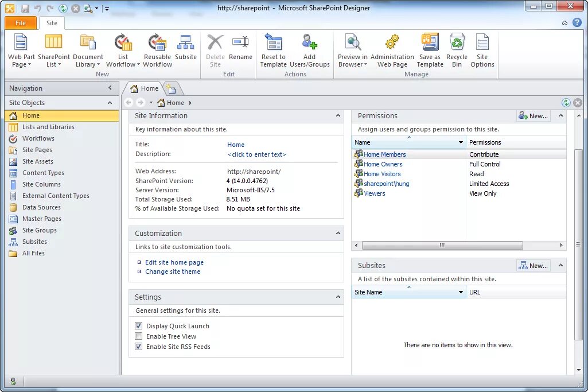The image size is (588, 392).
Task: Open a new tab next to Home tab
Action: point(172,89)
